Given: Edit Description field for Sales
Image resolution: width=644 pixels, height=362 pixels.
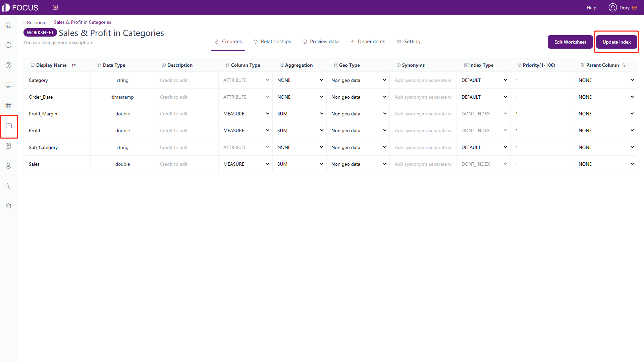Looking at the screenshot, I should [x=187, y=164].
